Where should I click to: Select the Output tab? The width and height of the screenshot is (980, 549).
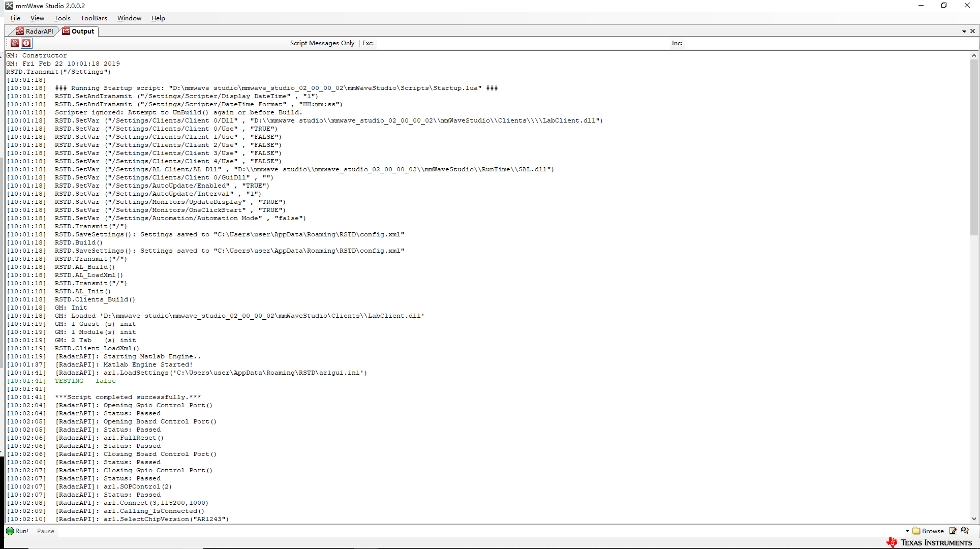click(79, 31)
